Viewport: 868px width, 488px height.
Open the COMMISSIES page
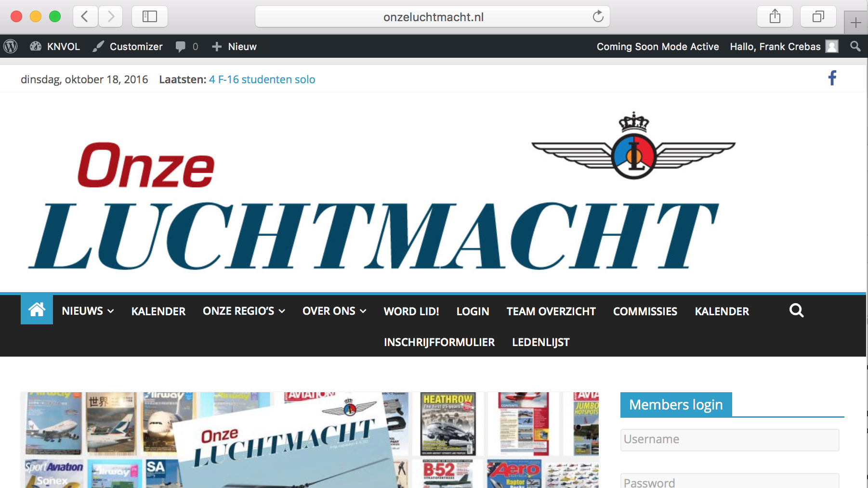pos(645,311)
